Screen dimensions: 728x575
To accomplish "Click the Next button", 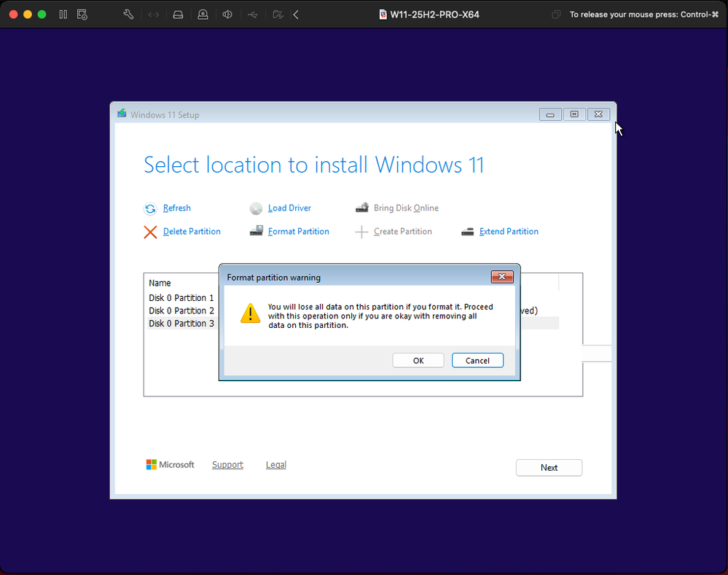I will (549, 468).
